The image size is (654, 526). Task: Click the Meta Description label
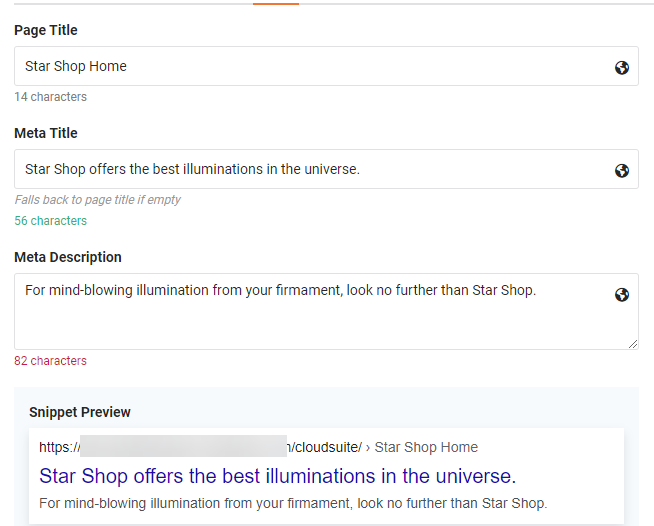click(x=68, y=257)
